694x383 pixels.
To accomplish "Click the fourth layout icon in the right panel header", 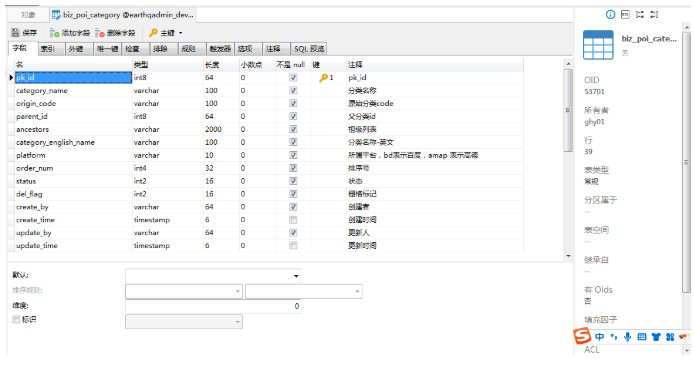I will click(x=654, y=15).
